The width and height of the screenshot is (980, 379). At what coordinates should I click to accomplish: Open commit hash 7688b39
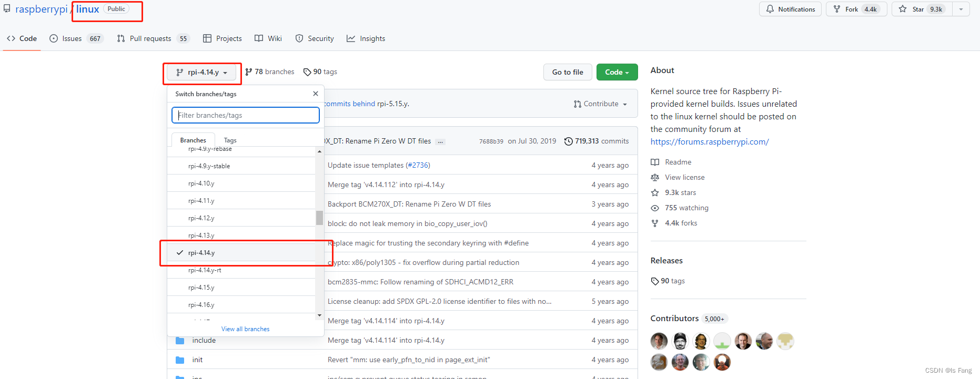pyautogui.click(x=491, y=141)
